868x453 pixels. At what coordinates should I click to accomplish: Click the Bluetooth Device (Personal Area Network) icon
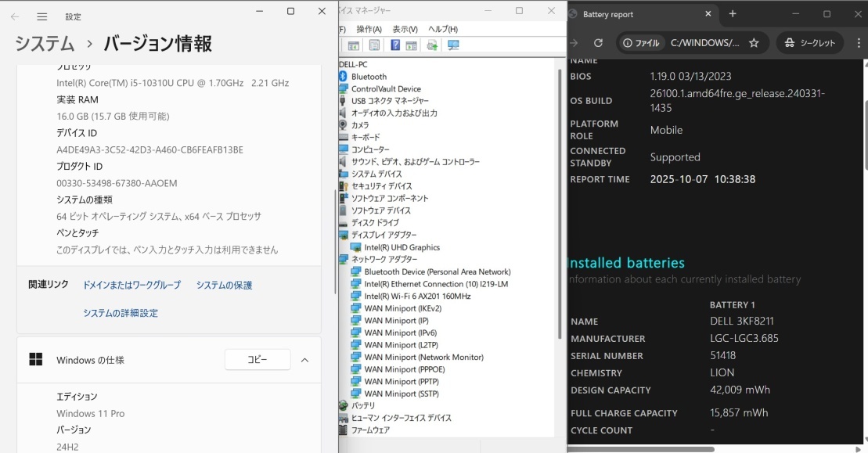coord(355,271)
